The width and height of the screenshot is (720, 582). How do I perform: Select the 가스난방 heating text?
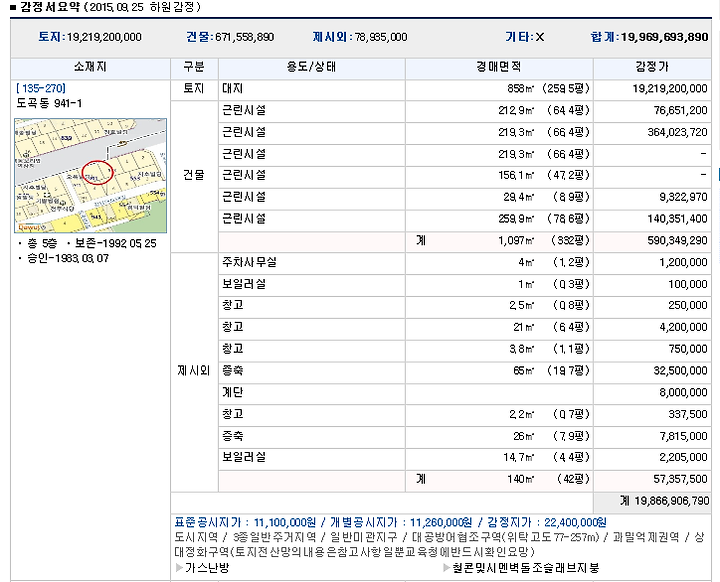pos(207,568)
